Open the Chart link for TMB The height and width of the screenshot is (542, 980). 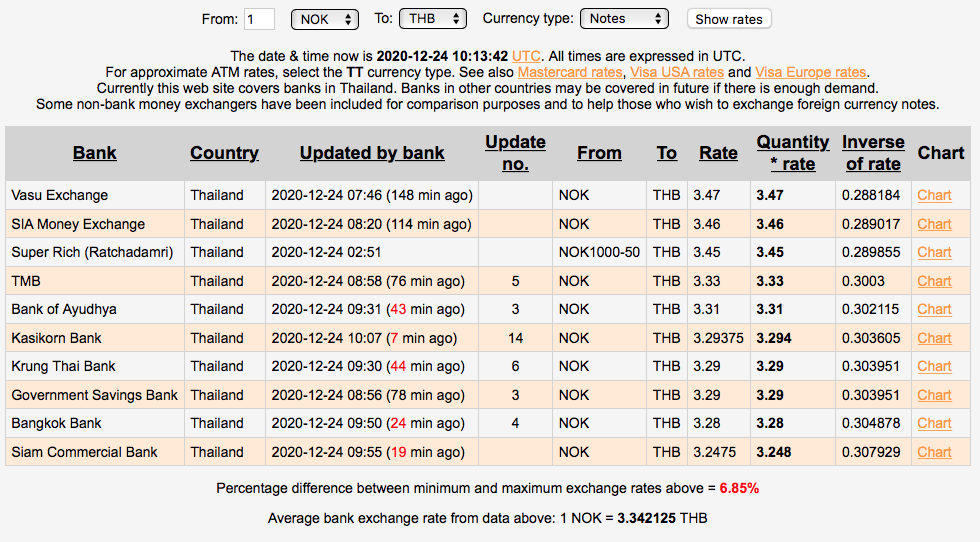pyautogui.click(x=934, y=281)
